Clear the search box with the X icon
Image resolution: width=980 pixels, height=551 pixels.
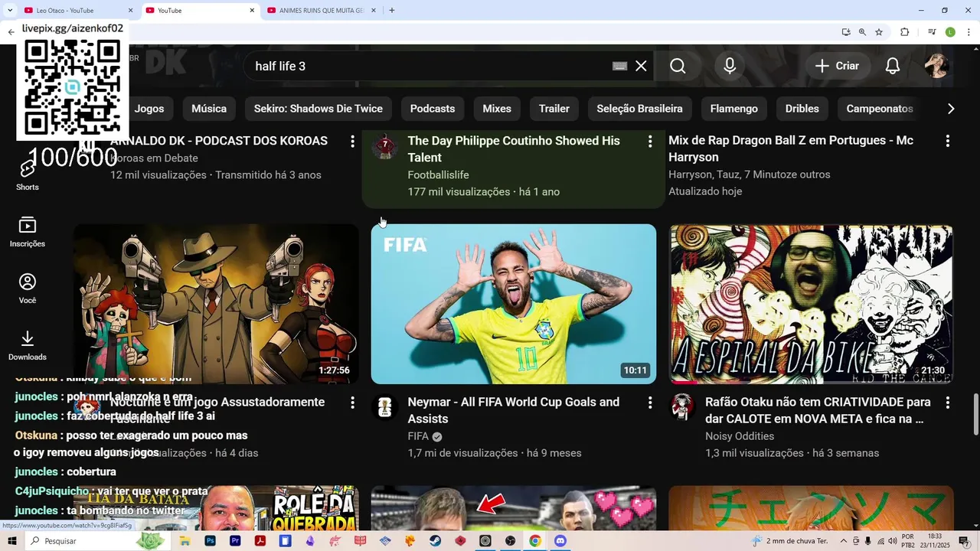click(x=641, y=66)
